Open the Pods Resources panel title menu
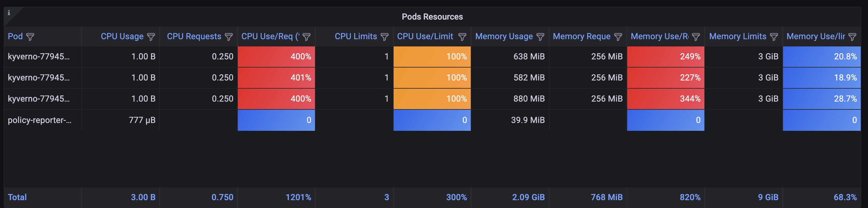The image size is (868, 208). [x=432, y=17]
